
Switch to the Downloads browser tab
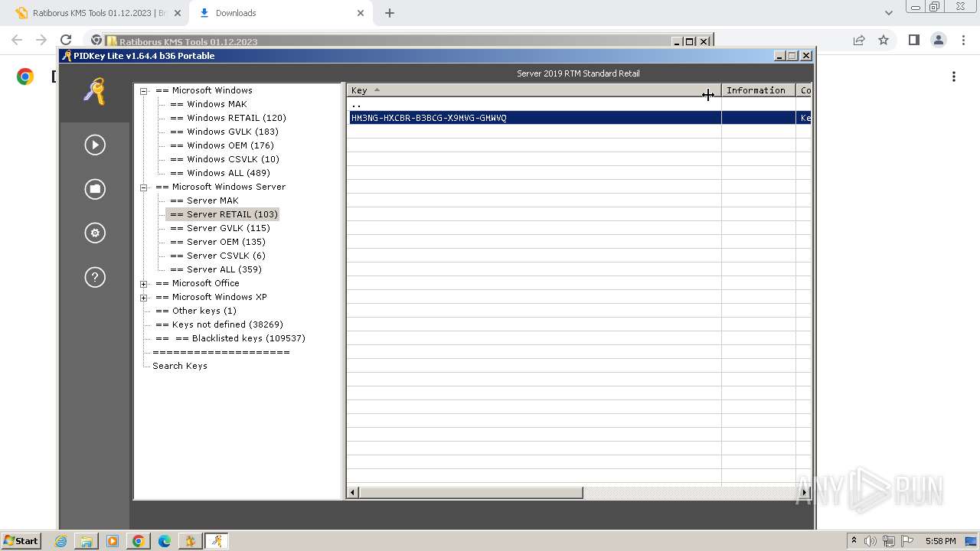282,13
